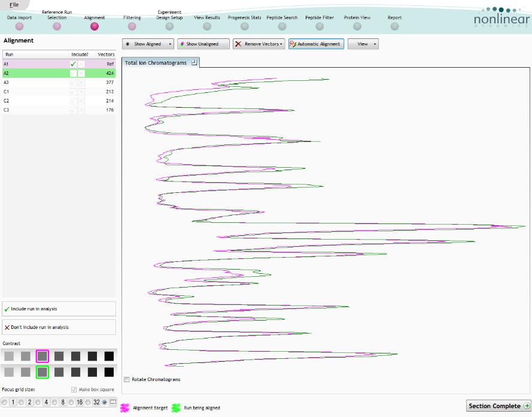Jump to the Peptide Search step
Viewport: 532px width, 417px height.
(282, 26)
